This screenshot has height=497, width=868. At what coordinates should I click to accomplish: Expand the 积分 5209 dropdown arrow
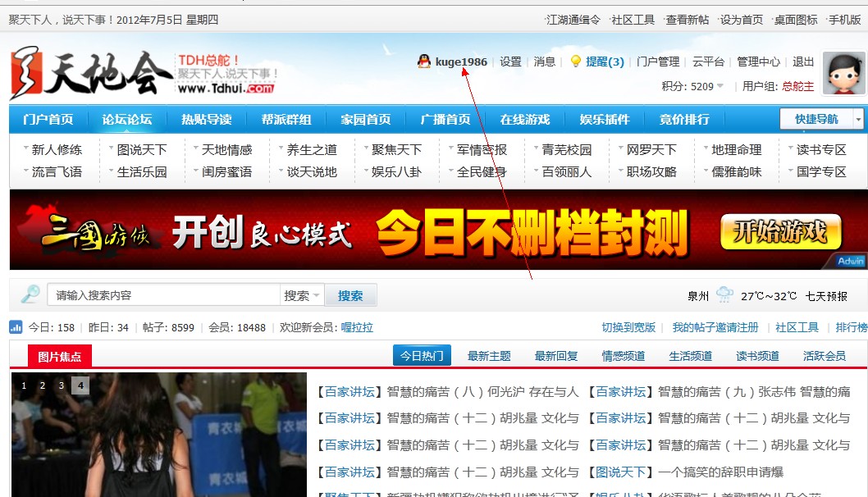click(720, 86)
